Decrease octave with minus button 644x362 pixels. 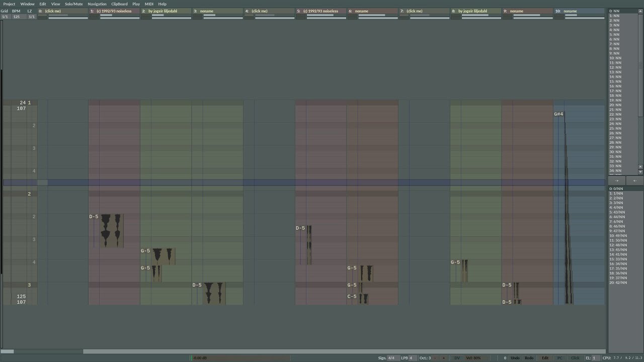tap(436, 358)
